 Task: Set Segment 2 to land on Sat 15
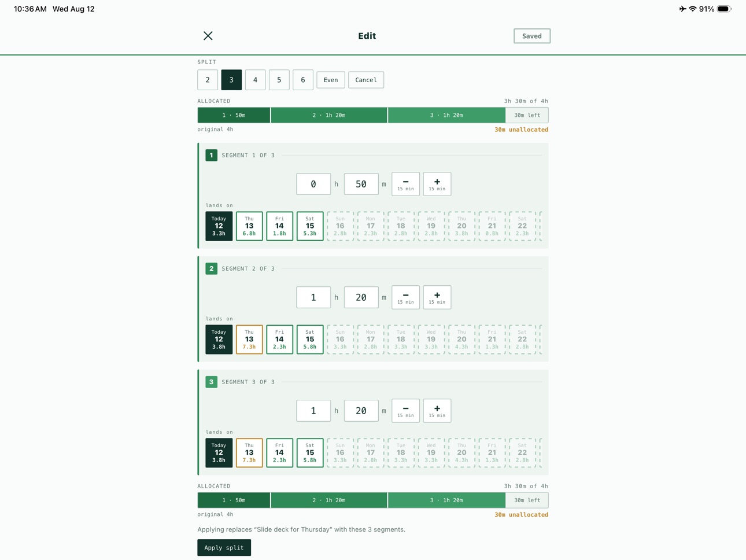[310, 339]
